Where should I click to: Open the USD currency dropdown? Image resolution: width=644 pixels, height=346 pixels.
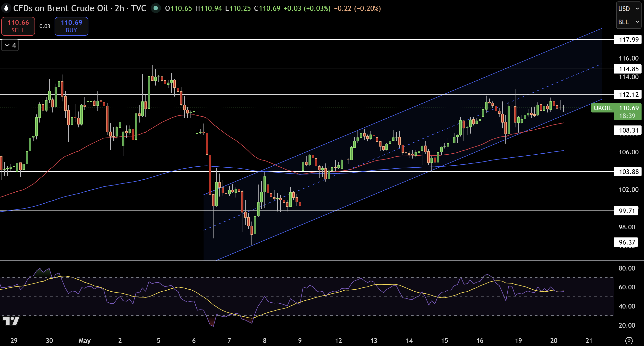click(x=629, y=9)
